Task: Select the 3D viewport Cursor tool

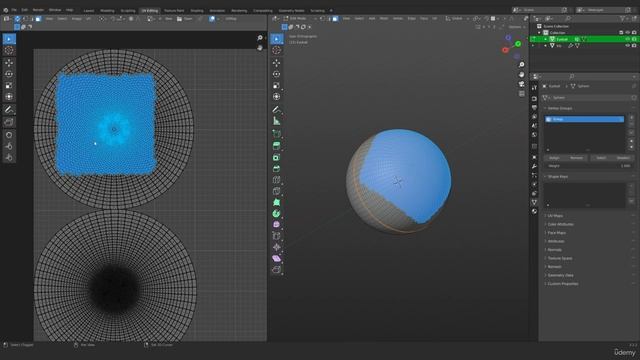Action: pos(277,50)
